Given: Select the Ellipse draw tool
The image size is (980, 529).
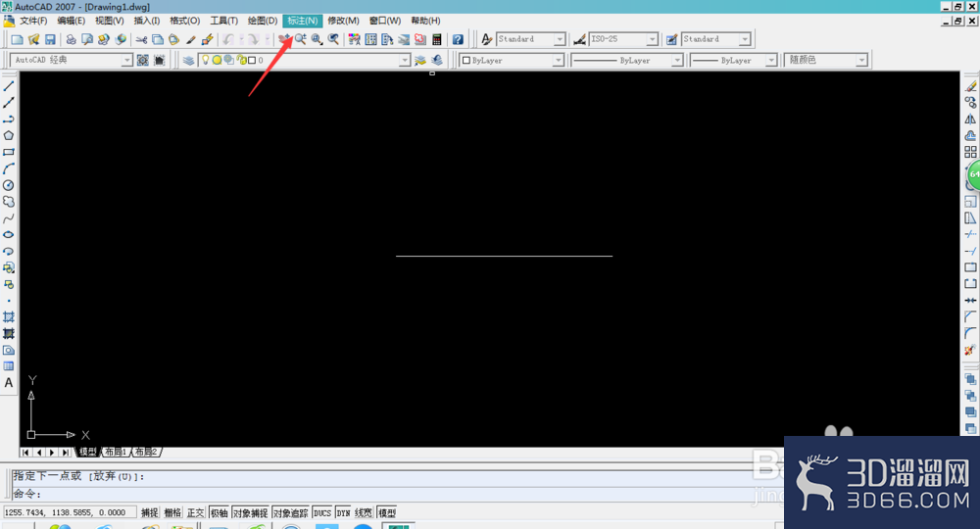Looking at the screenshot, I should pos(9,235).
